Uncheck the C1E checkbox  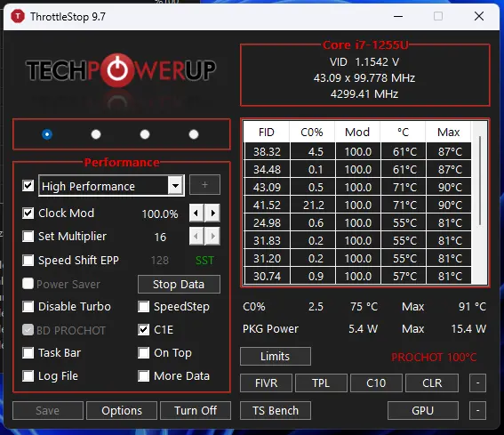143,330
